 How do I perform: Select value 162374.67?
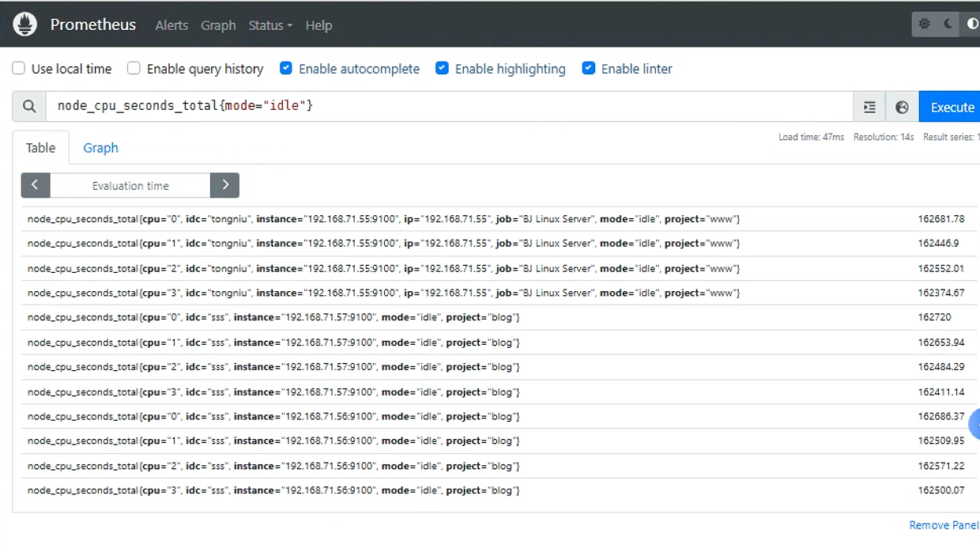(941, 293)
